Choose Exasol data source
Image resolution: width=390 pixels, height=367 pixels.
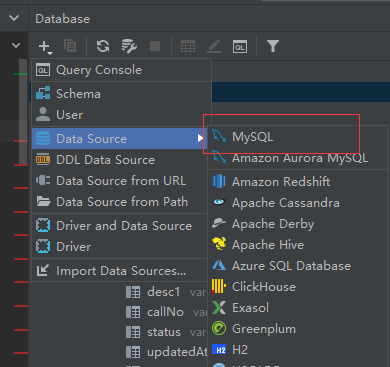[x=297, y=308]
